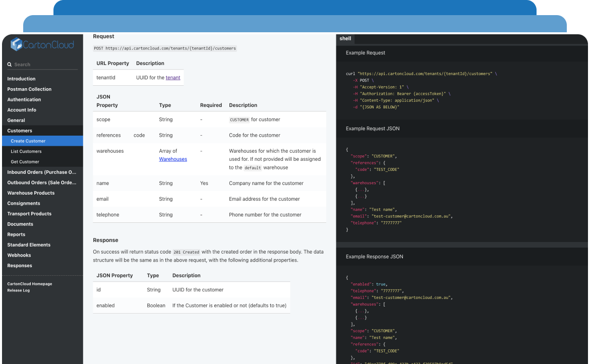Open the Release Log page
This screenshot has height=364, width=590.
19,290
